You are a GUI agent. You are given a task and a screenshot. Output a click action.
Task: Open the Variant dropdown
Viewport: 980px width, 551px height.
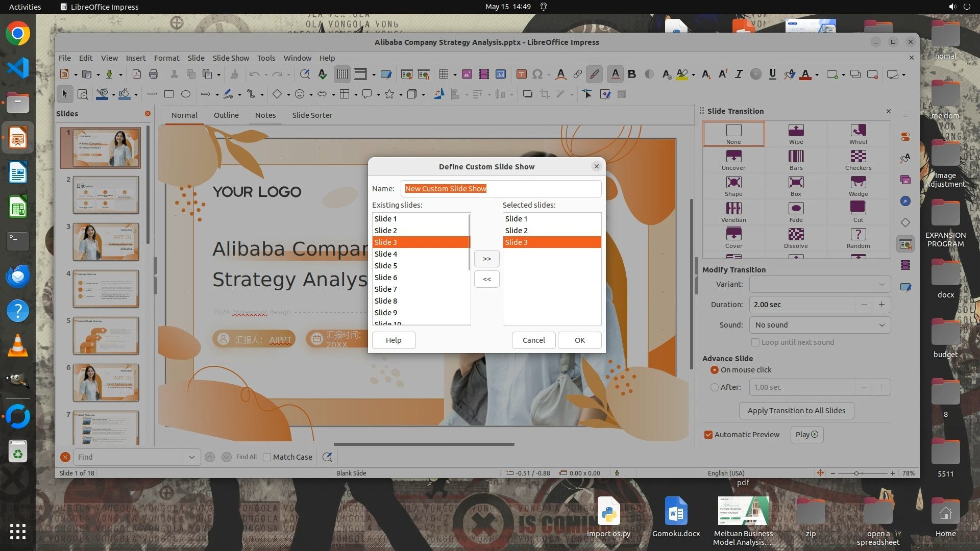820,284
